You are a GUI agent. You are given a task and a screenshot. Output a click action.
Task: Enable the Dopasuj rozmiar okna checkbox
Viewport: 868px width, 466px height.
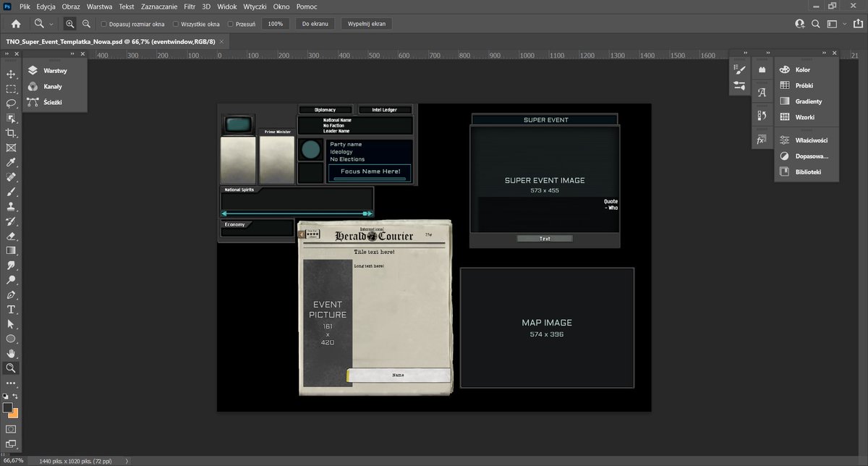104,24
